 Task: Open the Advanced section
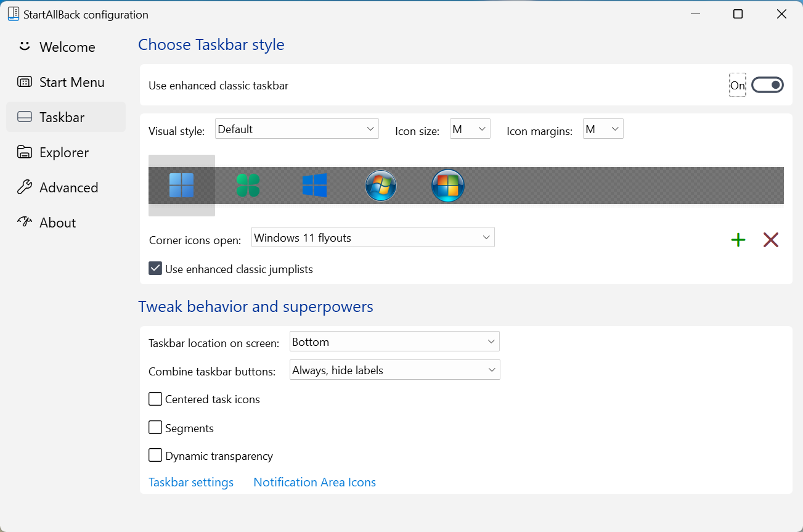(66, 187)
